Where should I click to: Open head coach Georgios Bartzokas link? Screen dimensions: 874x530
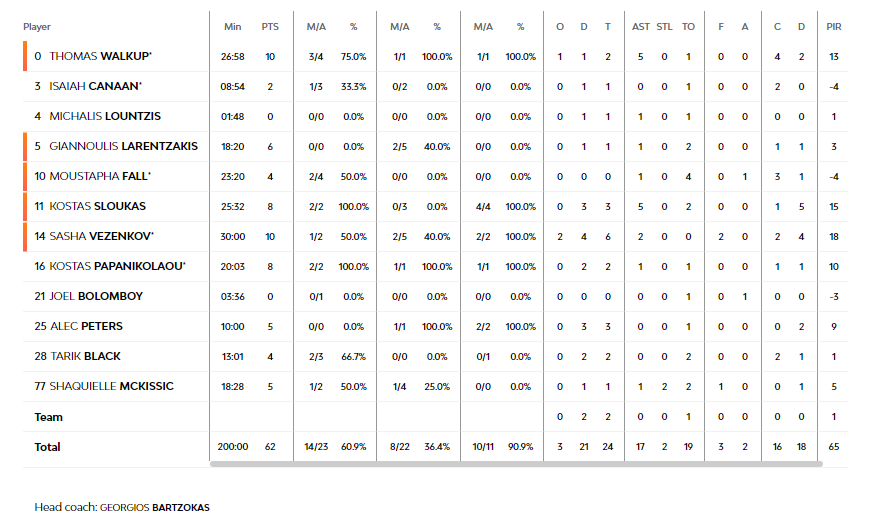(x=155, y=508)
